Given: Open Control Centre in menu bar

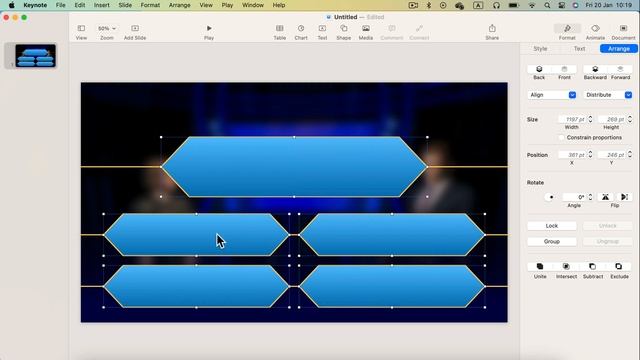Looking at the screenshot, I should (562, 5).
